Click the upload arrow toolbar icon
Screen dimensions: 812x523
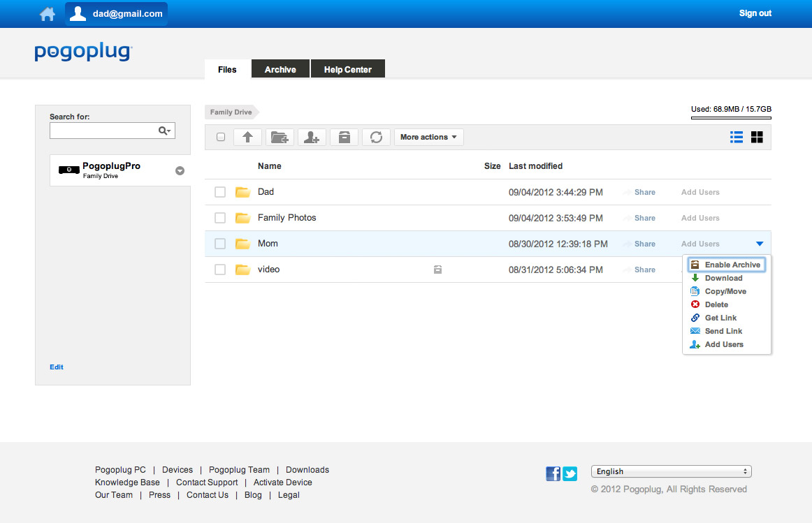click(247, 138)
